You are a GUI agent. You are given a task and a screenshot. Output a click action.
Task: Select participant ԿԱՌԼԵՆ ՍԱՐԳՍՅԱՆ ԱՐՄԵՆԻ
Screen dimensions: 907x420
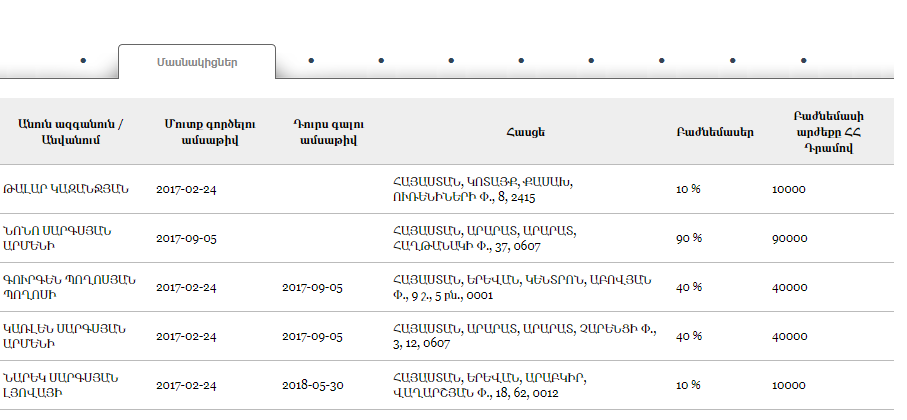click(64, 336)
